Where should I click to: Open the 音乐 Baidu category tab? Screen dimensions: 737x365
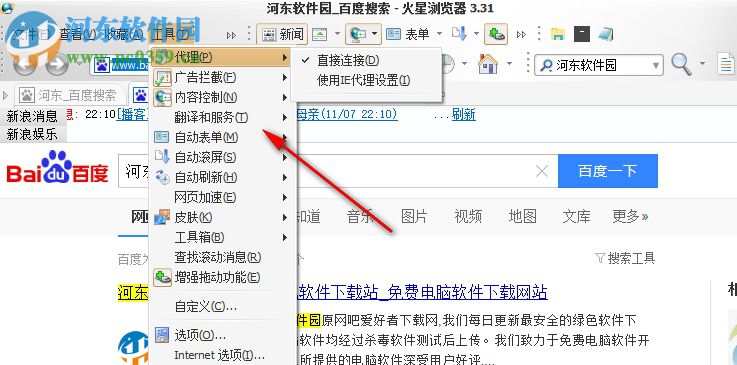(x=361, y=217)
